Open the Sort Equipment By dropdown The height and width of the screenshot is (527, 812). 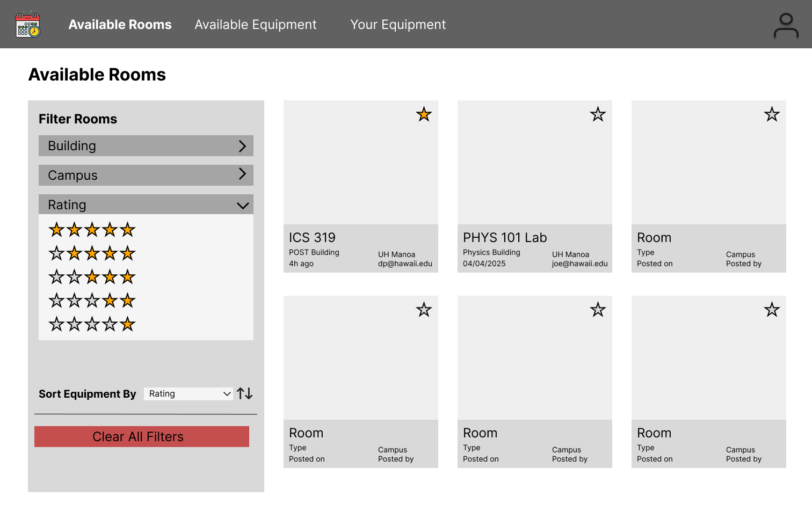[188, 394]
